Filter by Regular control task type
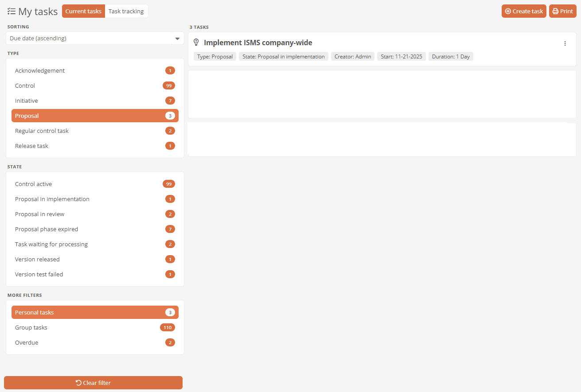The image size is (581, 392). (x=95, y=131)
